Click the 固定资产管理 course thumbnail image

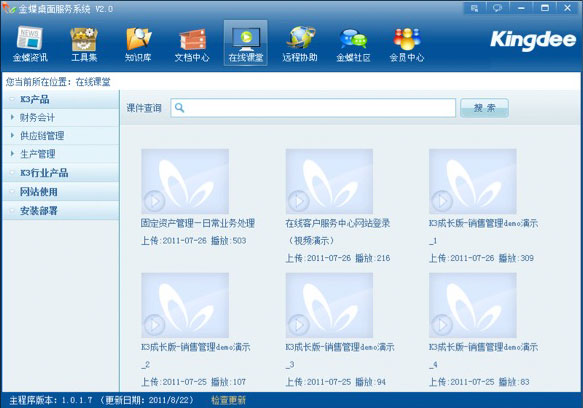(185, 181)
